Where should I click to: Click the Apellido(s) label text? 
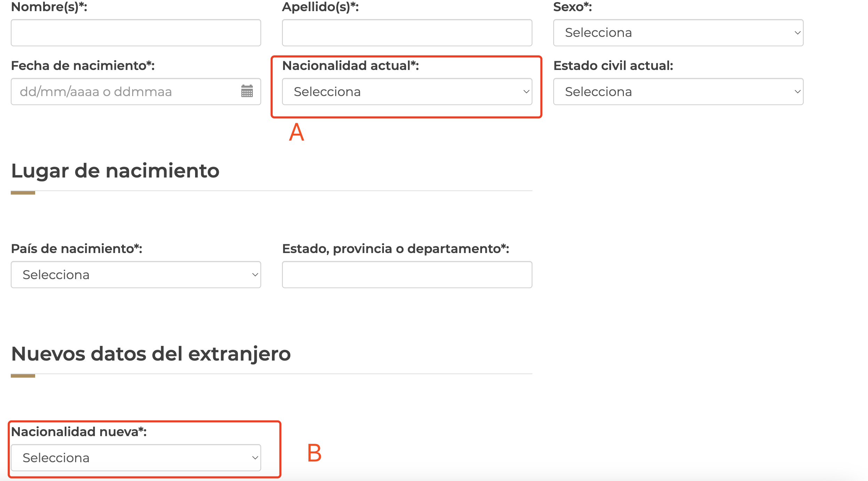point(320,7)
